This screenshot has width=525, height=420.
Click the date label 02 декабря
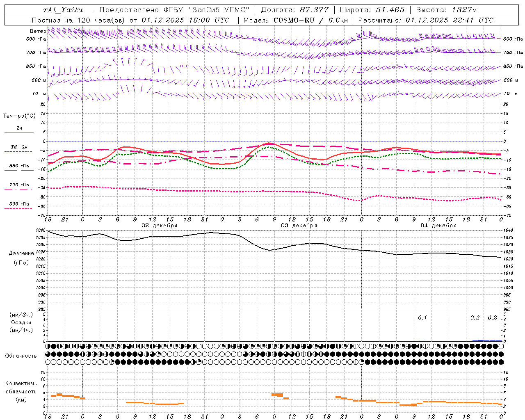(x=160, y=226)
